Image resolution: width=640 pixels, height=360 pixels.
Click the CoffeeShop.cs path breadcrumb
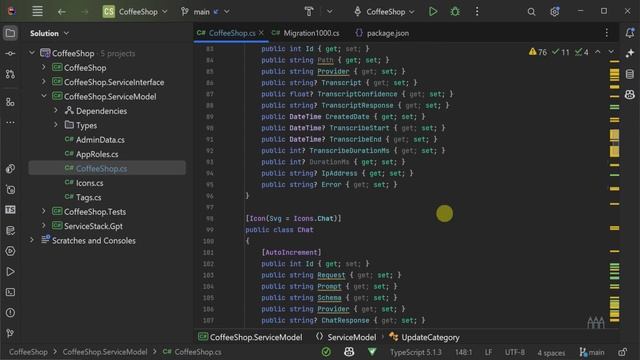(x=192, y=352)
